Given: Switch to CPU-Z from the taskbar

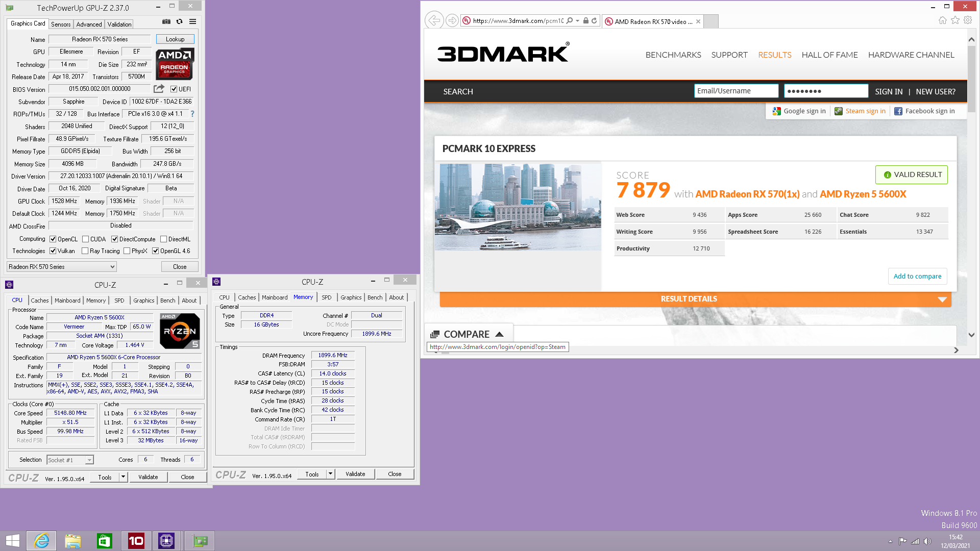Looking at the screenshot, I should tap(166, 541).
